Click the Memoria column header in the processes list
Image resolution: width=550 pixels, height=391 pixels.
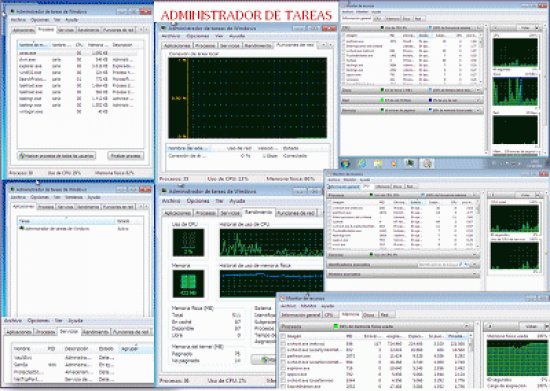tap(97, 45)
